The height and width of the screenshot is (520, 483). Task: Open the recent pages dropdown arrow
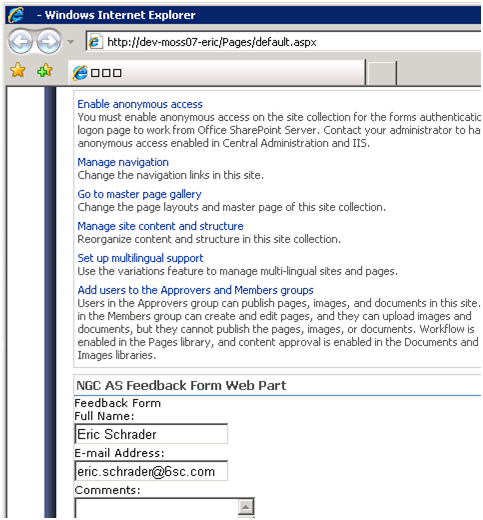(x=71, y=42)
